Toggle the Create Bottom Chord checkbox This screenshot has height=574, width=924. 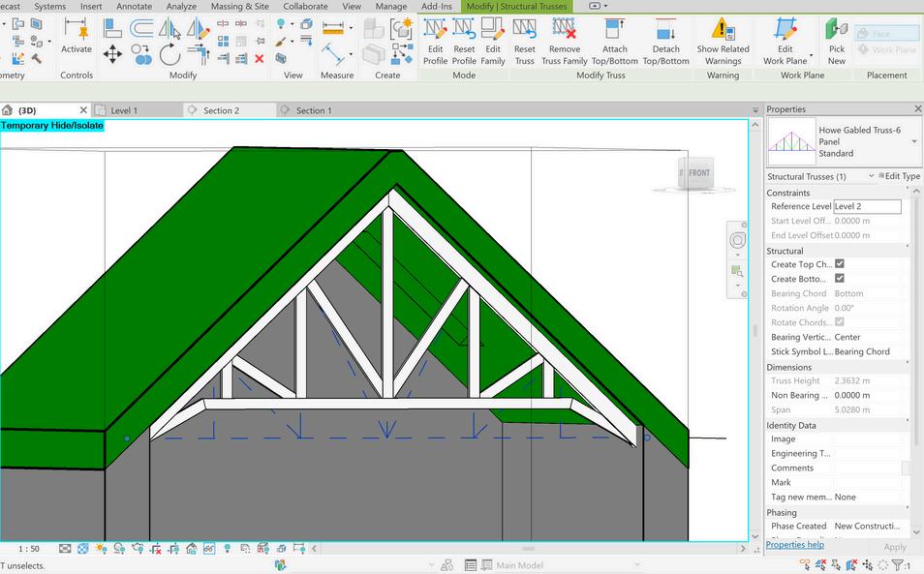(x=840, y=278)
